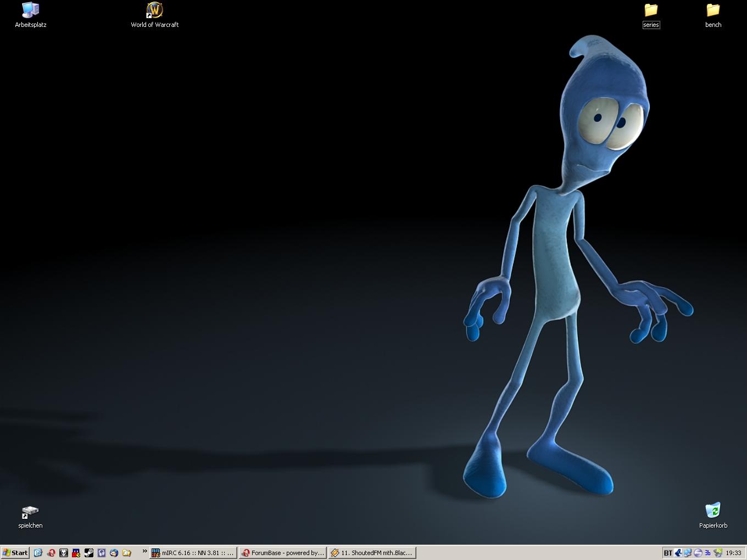Open network connection tray icon
The image size is (747, 560).
tap(688, 553)
